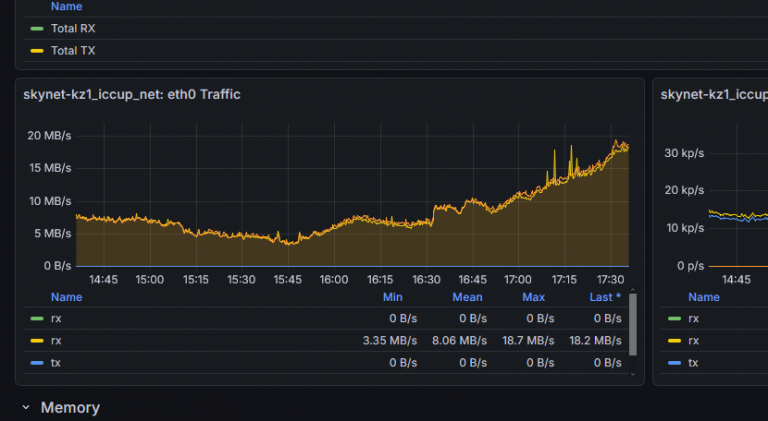Image resolution: width=768 pixels, height=421 pixels.
Task: Toggle green rx series in right panel
Action: (694, 319)
